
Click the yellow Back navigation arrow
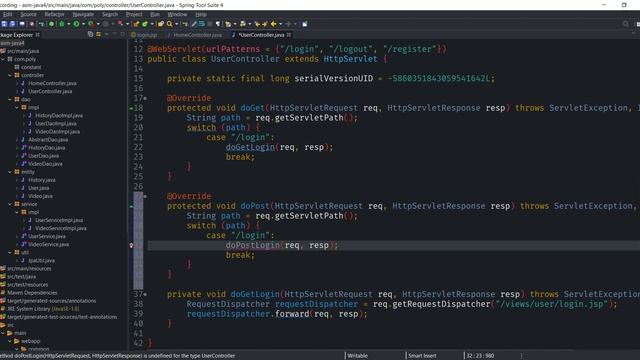(x=273, y=24)
